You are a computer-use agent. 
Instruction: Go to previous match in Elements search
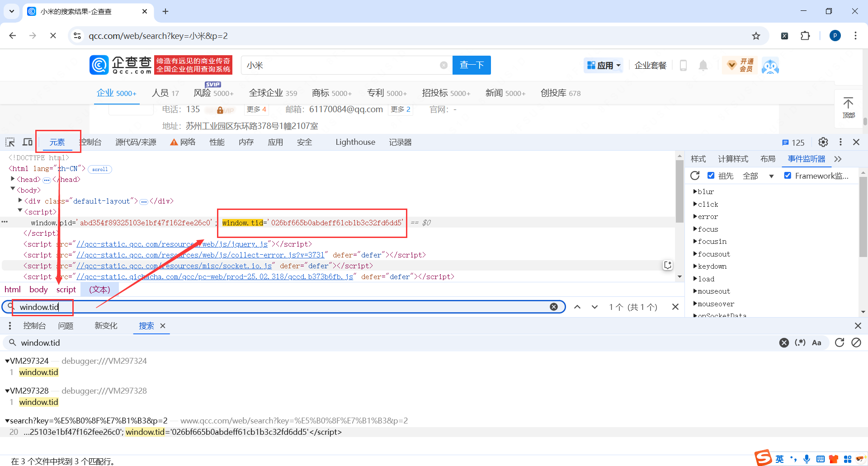tap(577, 307)
